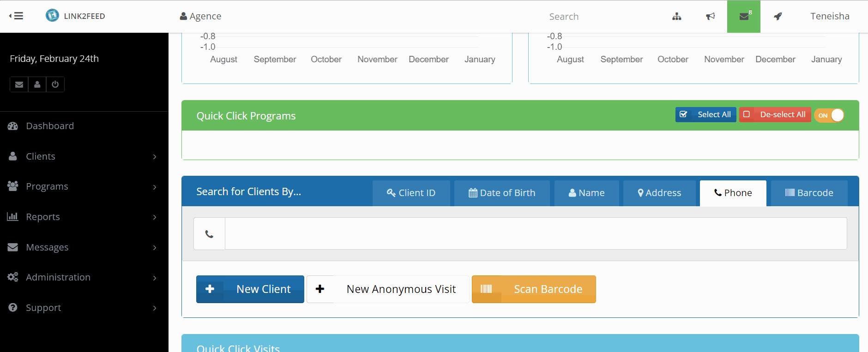Expand the Reports sidebar menu
868x352 pixels.
click(83, 217)
